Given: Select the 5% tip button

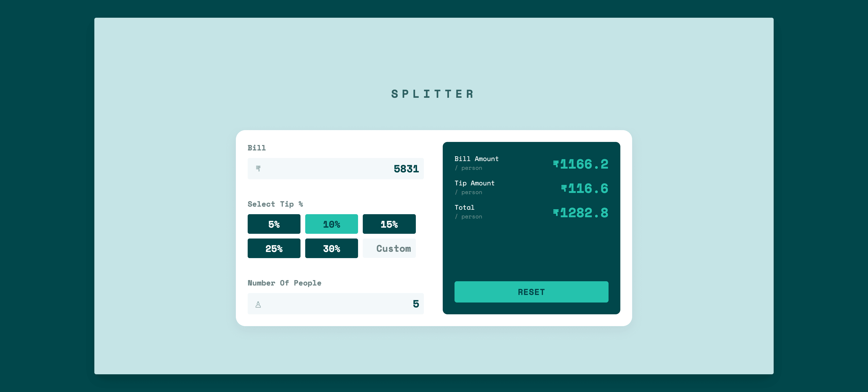Looking at the screenshot, I should pos(274,224).
